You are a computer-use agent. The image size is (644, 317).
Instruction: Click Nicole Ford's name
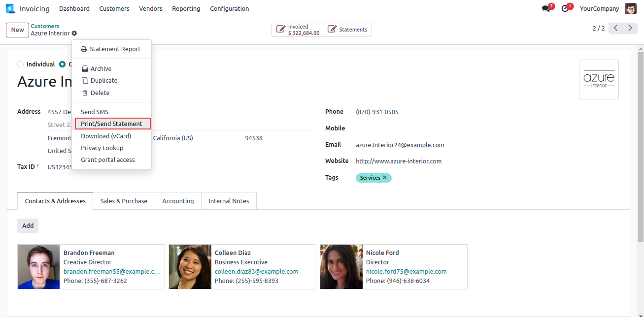tap(382, 253)
